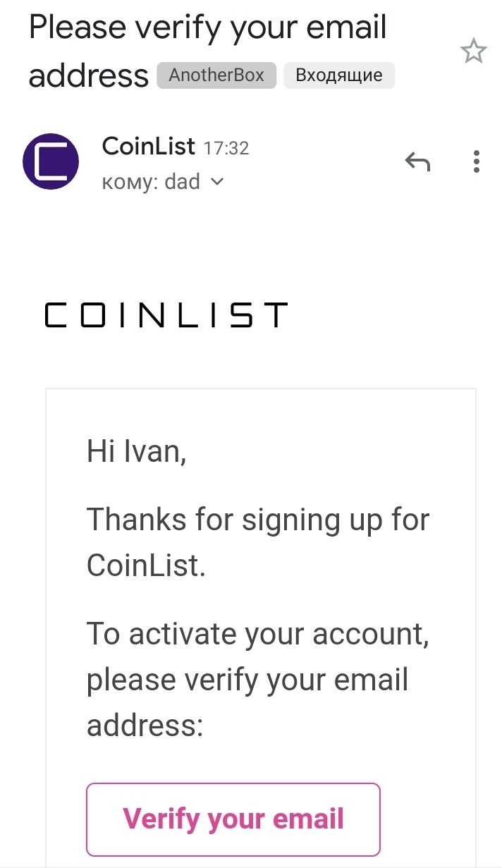Screen dimensions: 502x868
Task: Tap 'CoinList.' at the end of thanks sentence
Action: tap(146, 565)
